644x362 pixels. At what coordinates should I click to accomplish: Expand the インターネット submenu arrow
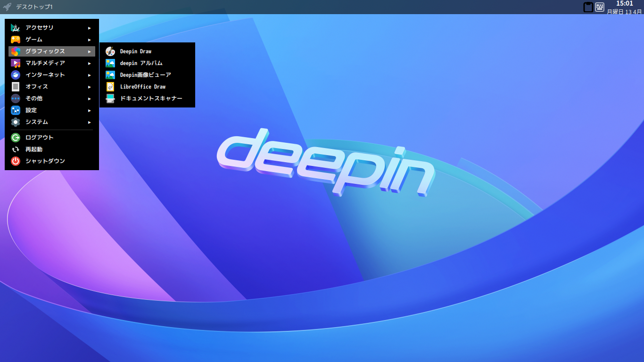click(90, 75)
